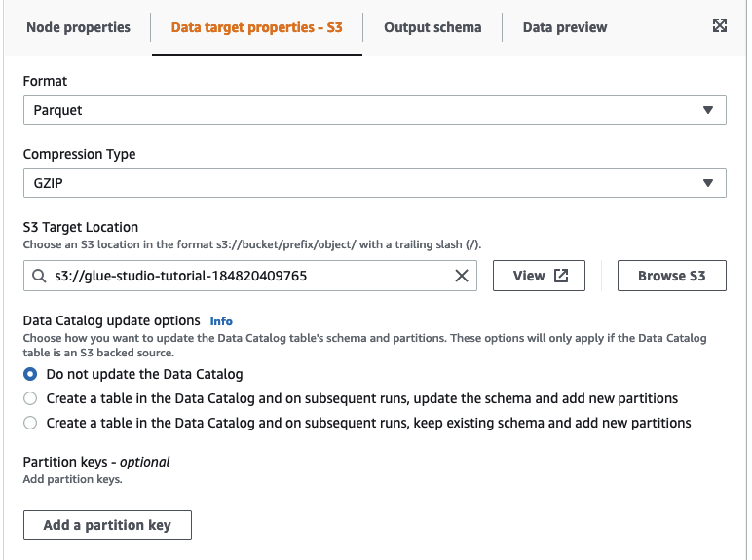This screenshot has height=560, width=752.
Task: Click the Compression Type dropdown arrow
Action: tap(708, 183)
